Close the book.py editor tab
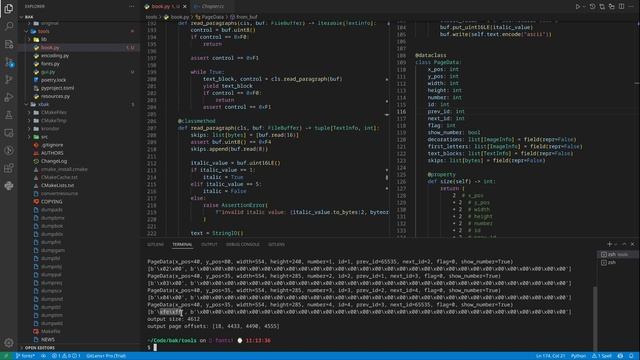640x360 pixels. (184, 7)
